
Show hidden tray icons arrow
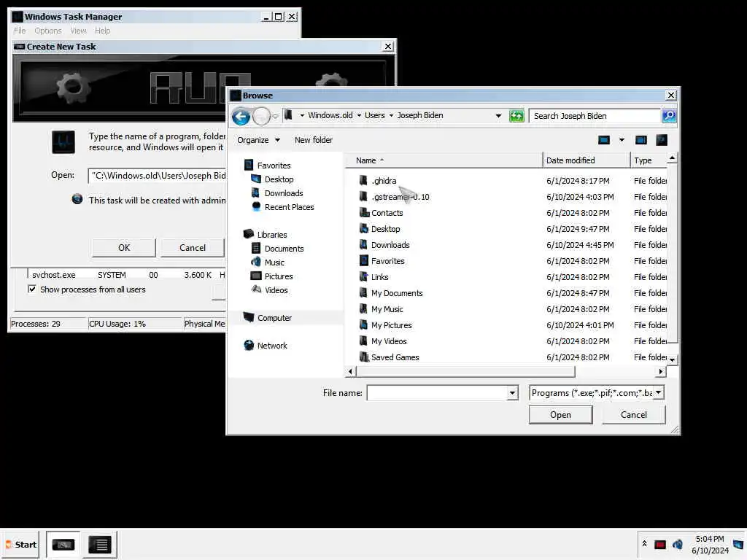[645, 543]
